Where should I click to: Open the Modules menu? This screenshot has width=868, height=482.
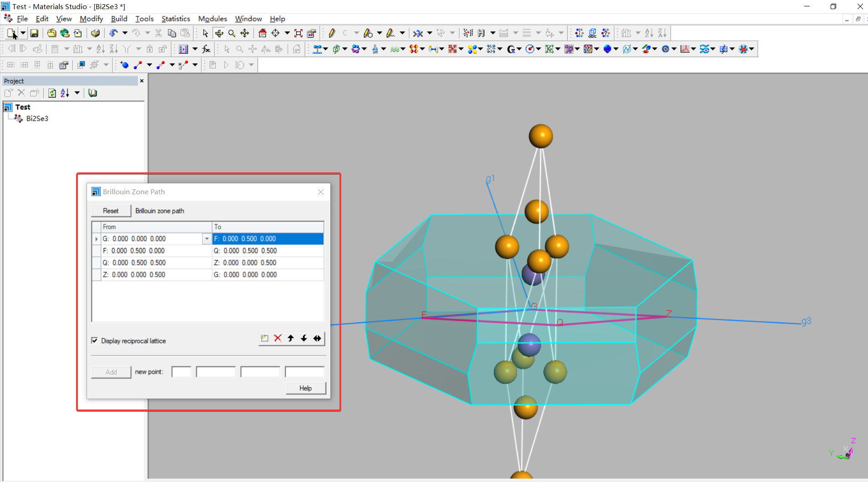coord(212,19)
